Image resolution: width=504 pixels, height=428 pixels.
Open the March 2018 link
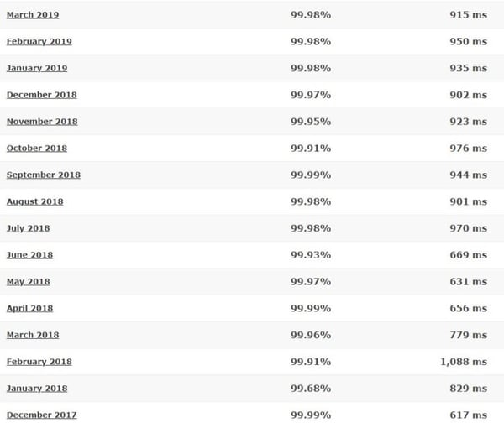(x=33, y=336)
